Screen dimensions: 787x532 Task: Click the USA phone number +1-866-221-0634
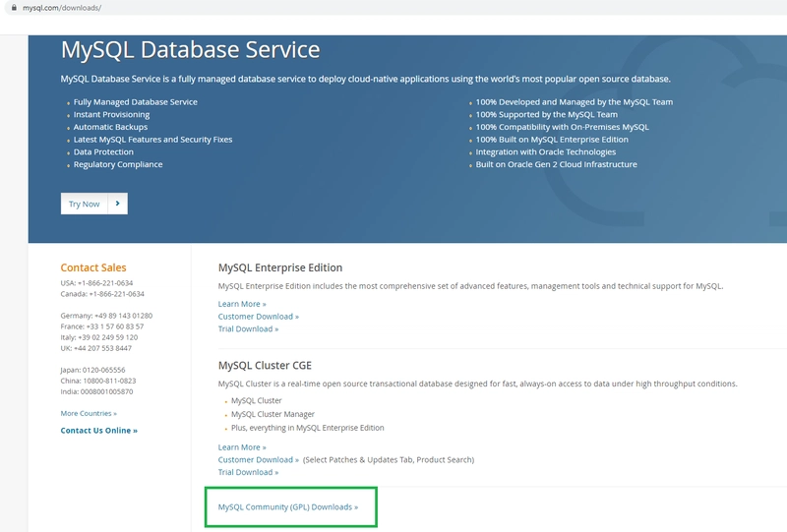[x=105, y=283]
